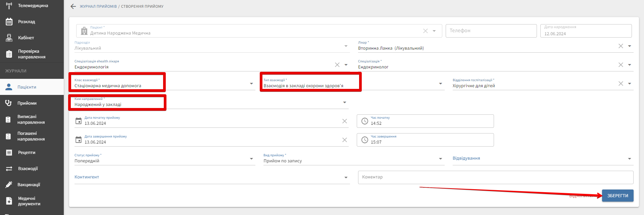
Task: Click the Рецепти list icon
Action: click(9, 153)
